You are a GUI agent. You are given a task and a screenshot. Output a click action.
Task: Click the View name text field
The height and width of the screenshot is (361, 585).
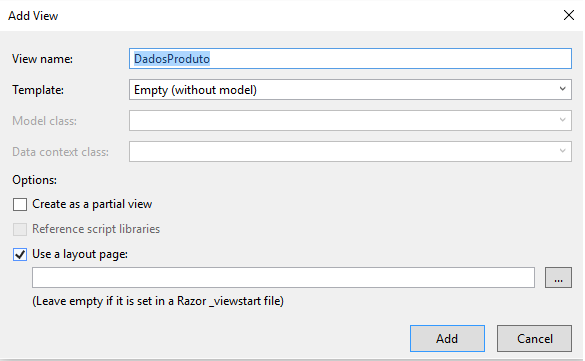(350, 59)
